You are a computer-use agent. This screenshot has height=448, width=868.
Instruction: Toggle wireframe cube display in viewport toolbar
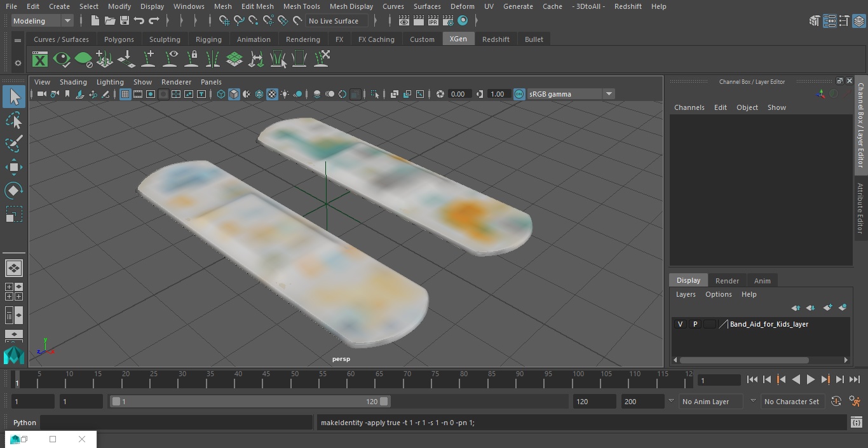(x=221, y=94)
